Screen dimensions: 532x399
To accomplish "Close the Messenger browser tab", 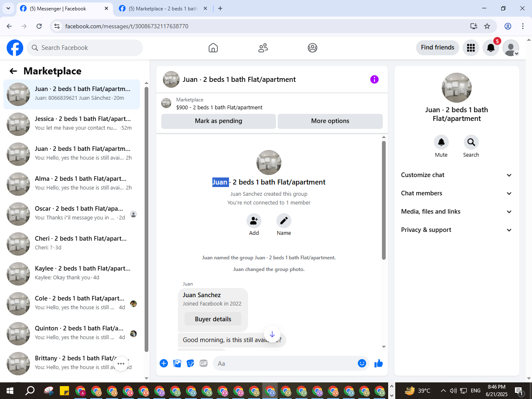I will [106, 8].
